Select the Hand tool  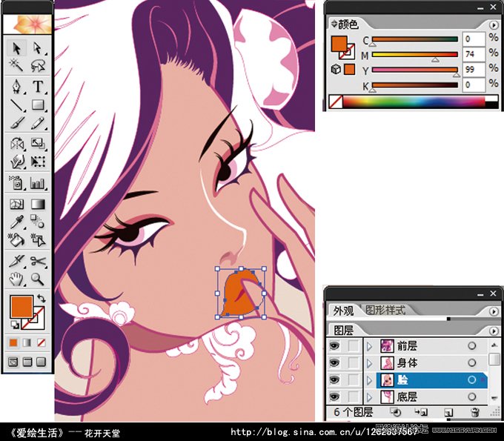pos(16,279)
